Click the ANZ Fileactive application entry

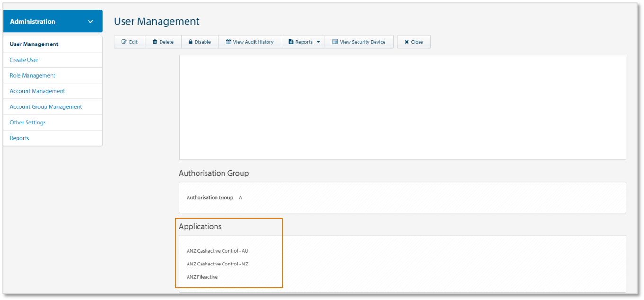click(202, 277)
